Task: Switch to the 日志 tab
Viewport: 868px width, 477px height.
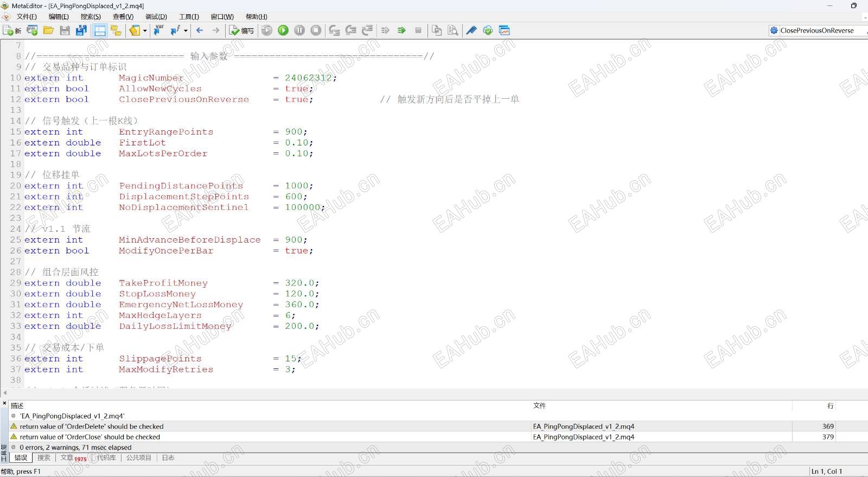Action: 168,457
